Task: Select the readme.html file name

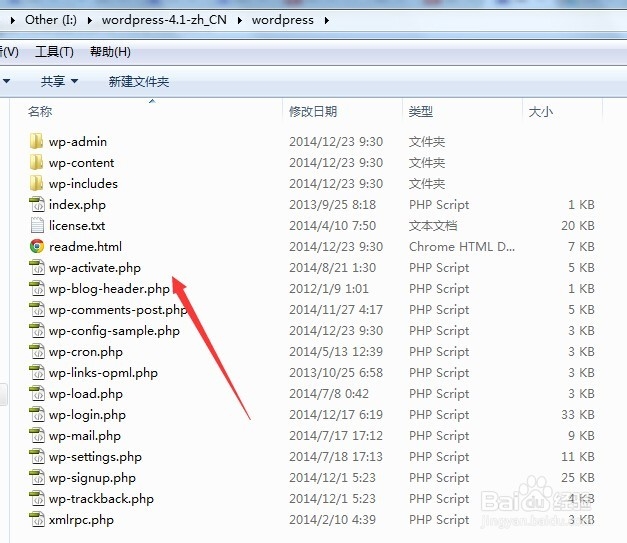Action: click(86, 247)
